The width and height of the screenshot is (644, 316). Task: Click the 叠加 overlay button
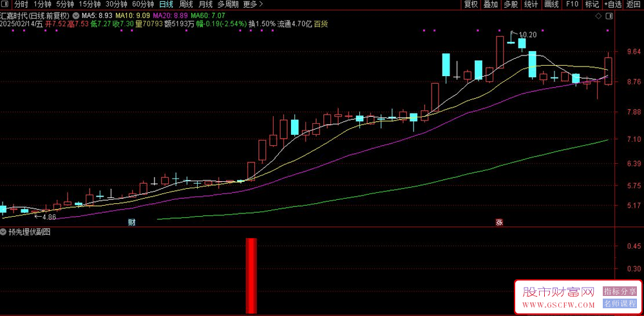pyautogui.click(x=490, y=5)
